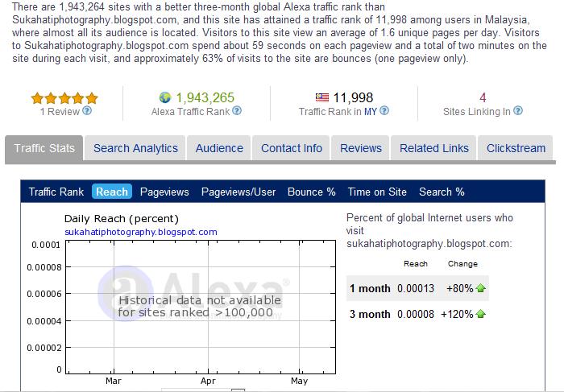
Task: Click help icon beside Sites Linking In
Action: (518, 110)
